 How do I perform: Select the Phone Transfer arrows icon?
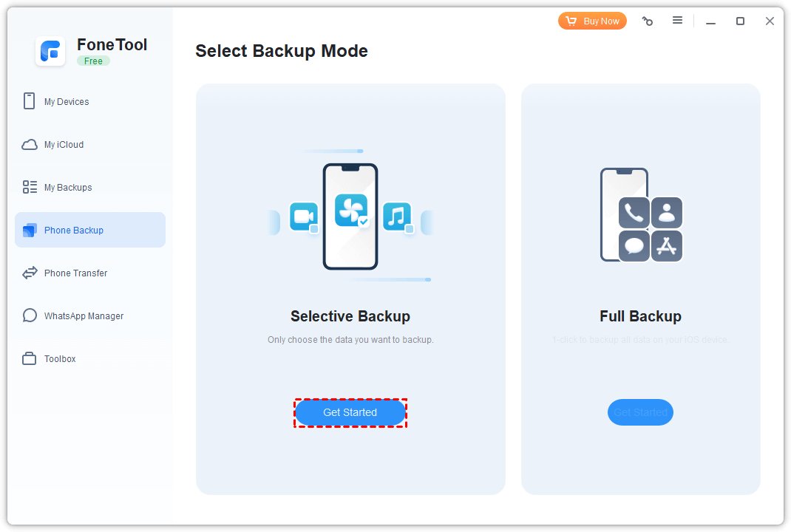point(30,273)
